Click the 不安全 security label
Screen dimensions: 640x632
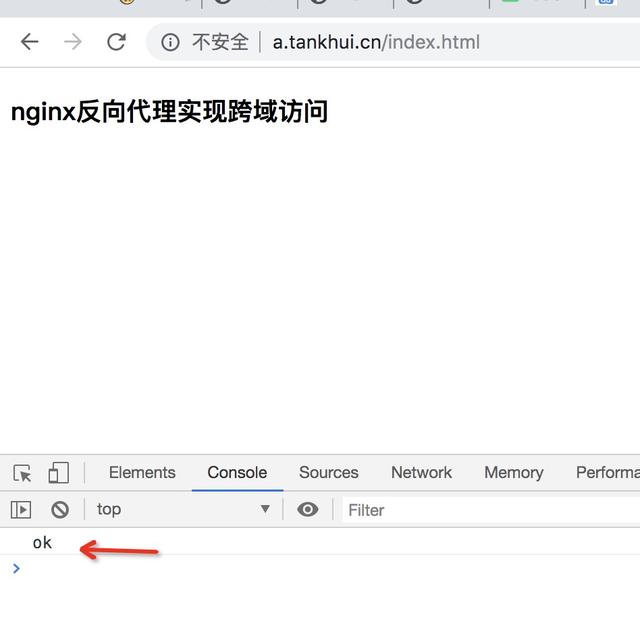pyautogui.click(x=220, y=42)
